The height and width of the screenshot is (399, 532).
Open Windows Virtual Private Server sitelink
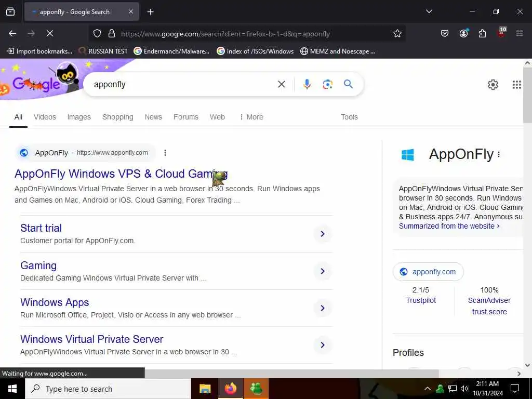pyautogui.click(x=91, y=339)
